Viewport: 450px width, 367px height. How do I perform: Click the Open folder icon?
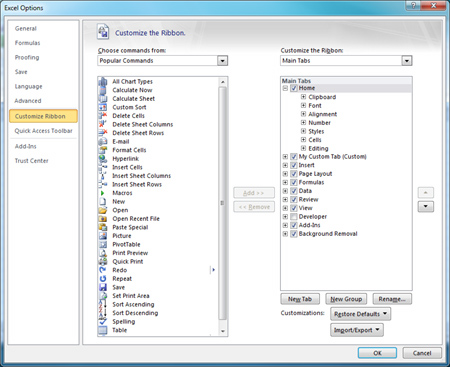tap(103, 210)
